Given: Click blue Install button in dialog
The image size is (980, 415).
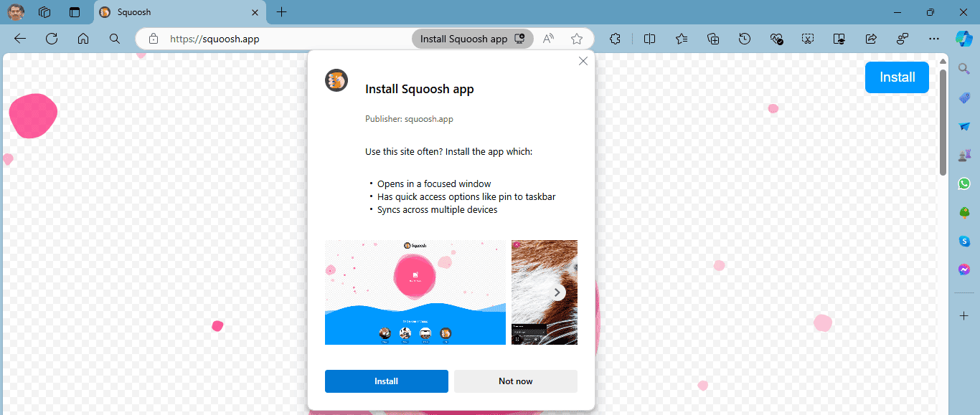Looking at the screenshot, I should [387, 381].
